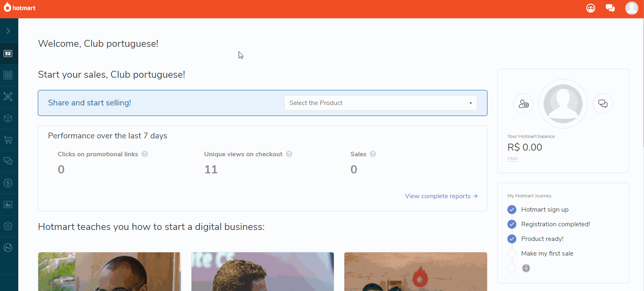Click the badge icon at the end of the journey
Viewport: 644px width, 291px height.
pos(526,268)
